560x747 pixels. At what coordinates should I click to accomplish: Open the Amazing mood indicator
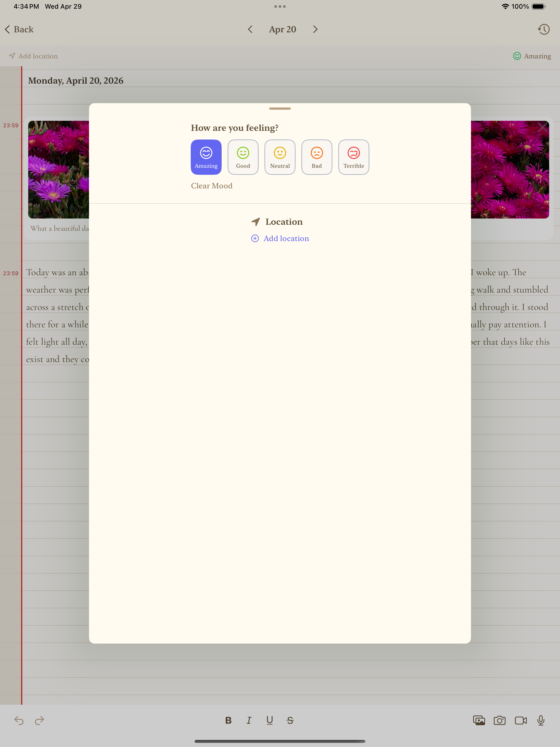[532, 56]
